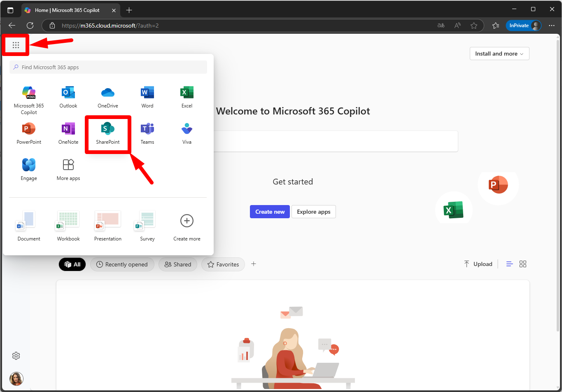562x392 pixels.
Task: Launch Outlook from the apps grid
Action: pos(68,97)
